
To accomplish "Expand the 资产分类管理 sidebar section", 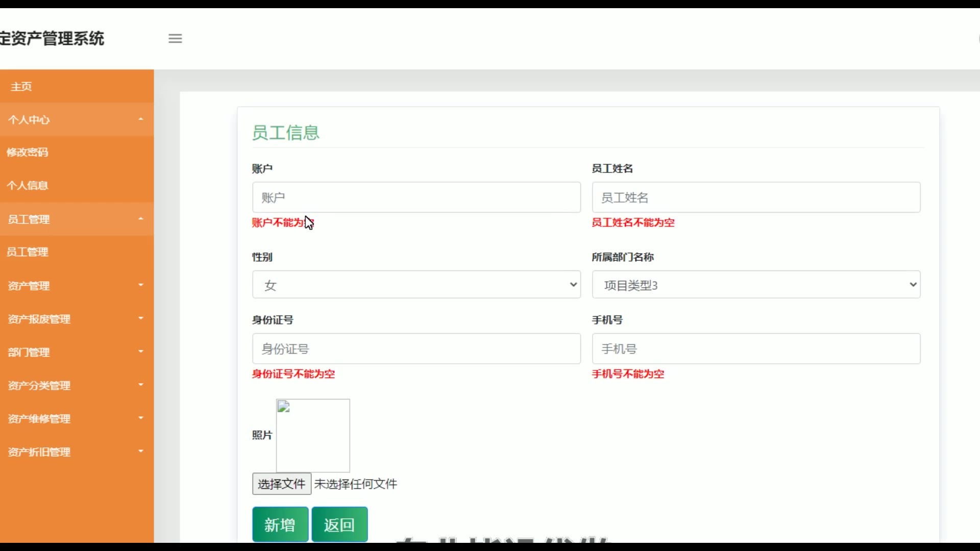I will tap(77, 386).
